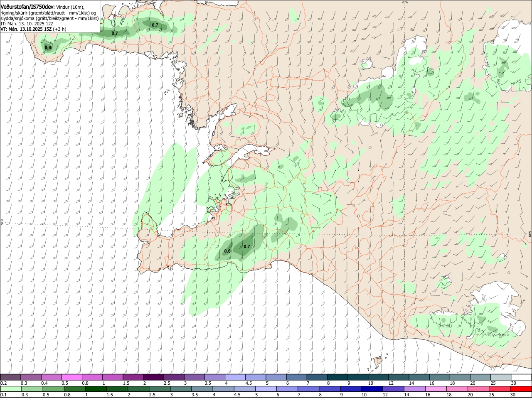
Task: Click the VT: Mán. 13.10.2025 15Z (+3 h) line
Action: (x=33, y=29)
